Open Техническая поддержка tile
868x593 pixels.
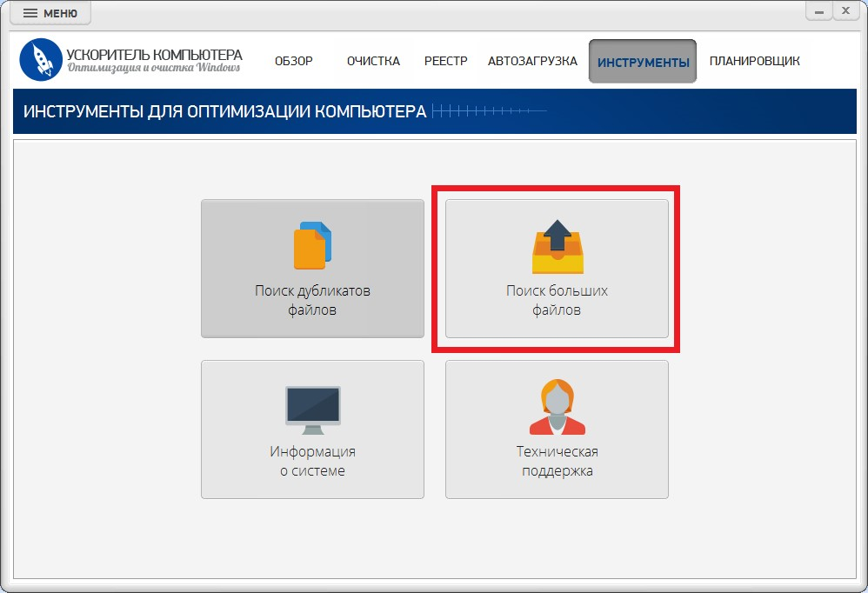(557, 430)
